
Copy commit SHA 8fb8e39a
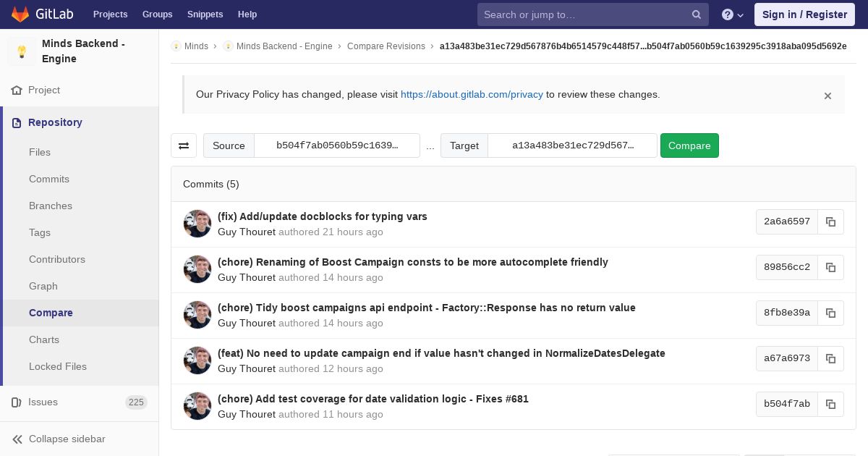(830, 313)
